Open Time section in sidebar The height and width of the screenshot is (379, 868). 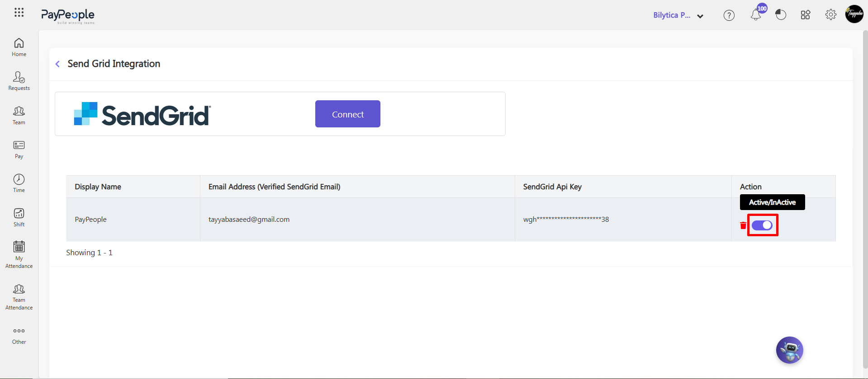click(x=19, y=183)
